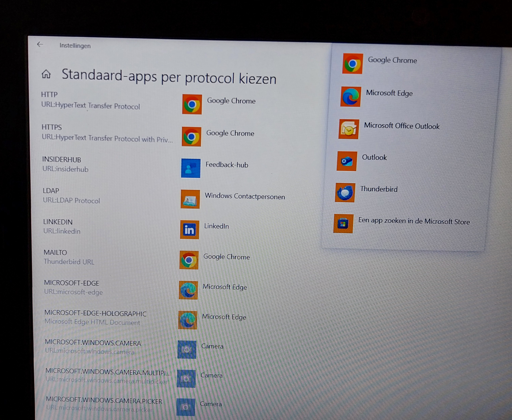
Task: Click Camera for CAMERA.MULTIPICKER protocol
Action: [x=211, y=376]
